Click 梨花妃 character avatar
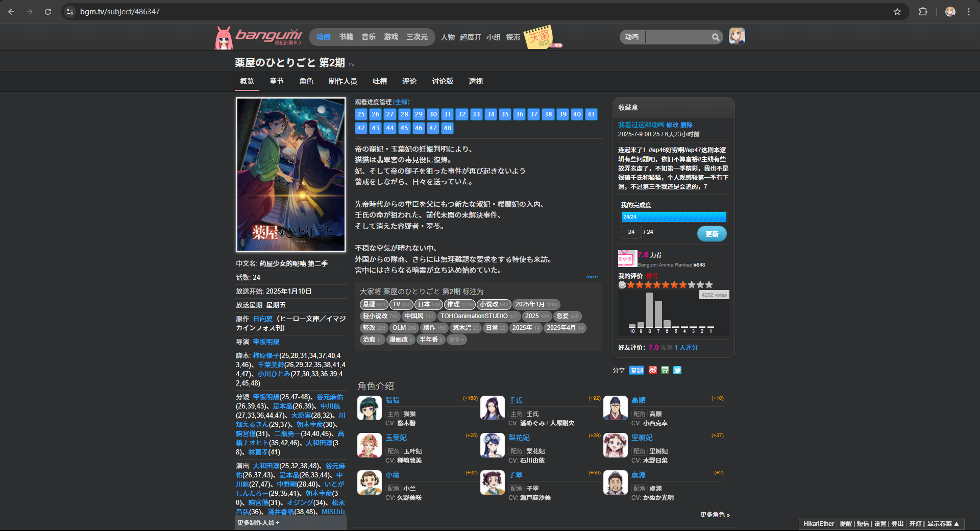The image size is (980, 531). [492, 445]
